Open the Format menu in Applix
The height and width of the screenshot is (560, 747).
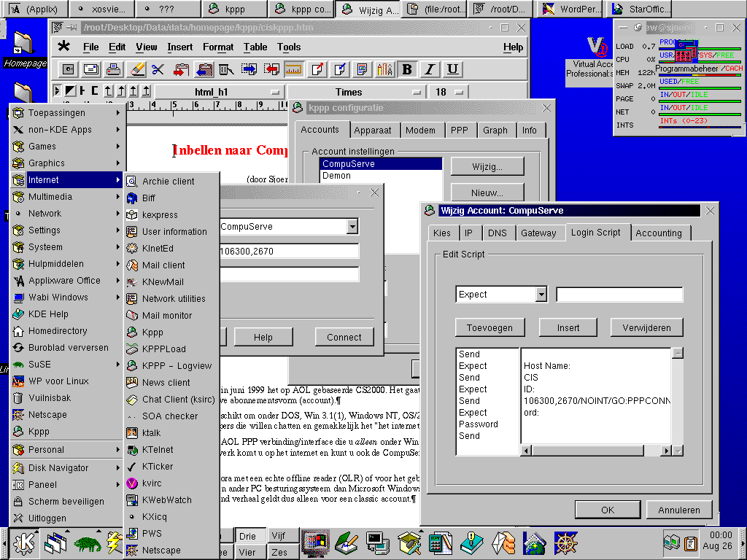click(218, 47)
